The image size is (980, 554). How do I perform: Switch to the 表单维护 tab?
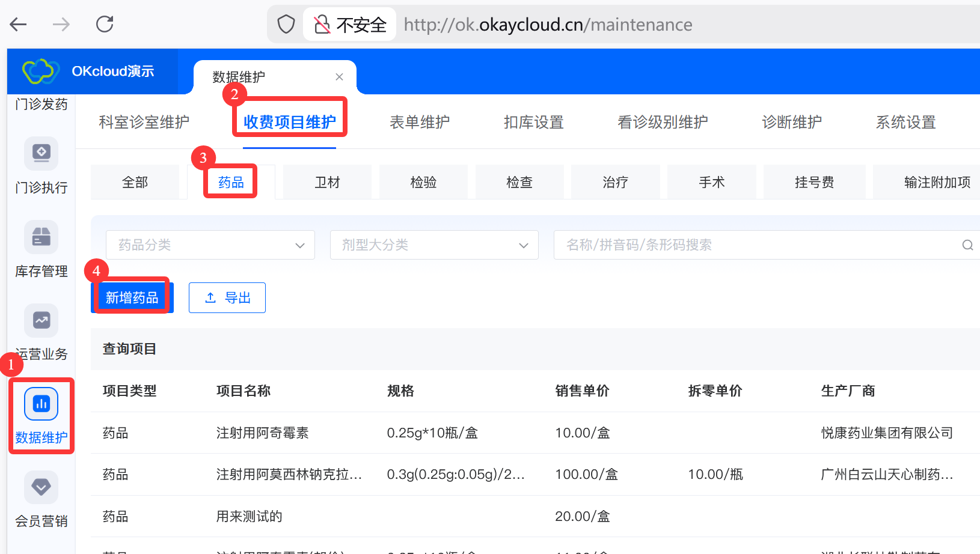[x=419, y=123]
